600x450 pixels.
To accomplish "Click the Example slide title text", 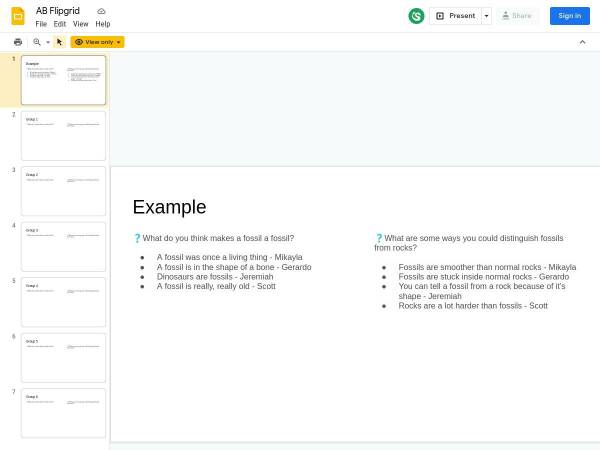I will point(169,207).
